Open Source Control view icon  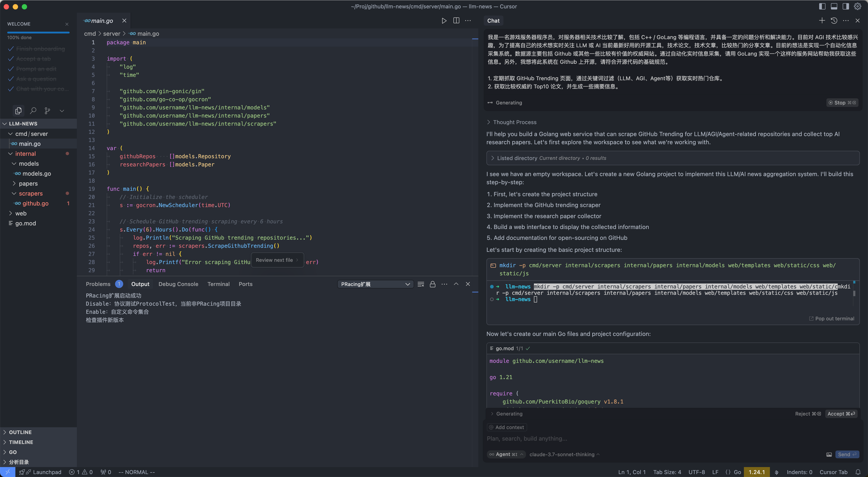47,111
